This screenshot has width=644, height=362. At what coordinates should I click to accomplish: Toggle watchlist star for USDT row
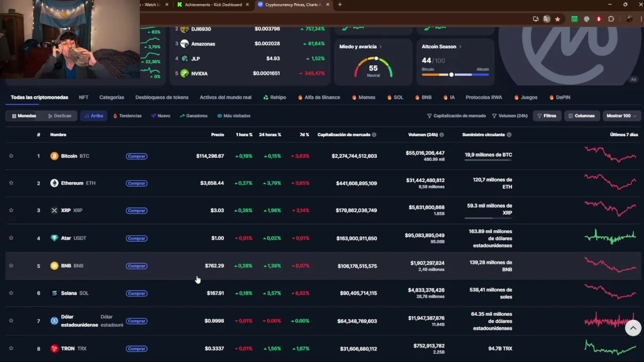tap(11, 238)
